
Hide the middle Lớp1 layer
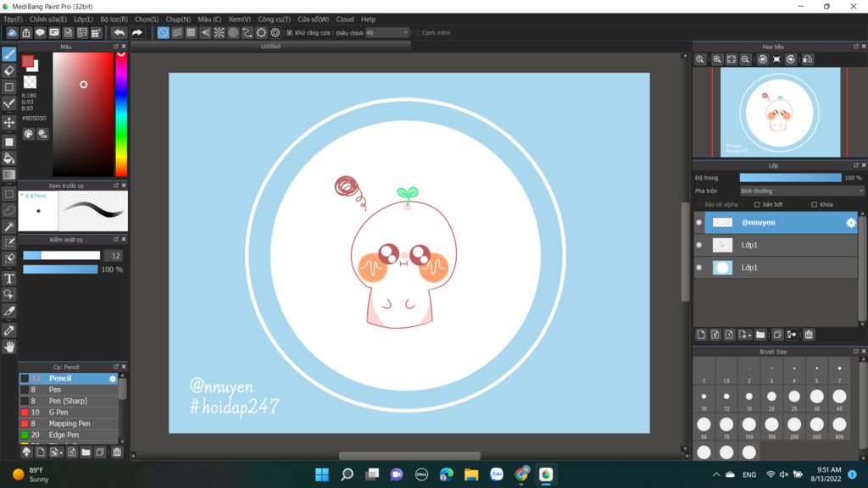pyautogui.click(x=699, y=245)
